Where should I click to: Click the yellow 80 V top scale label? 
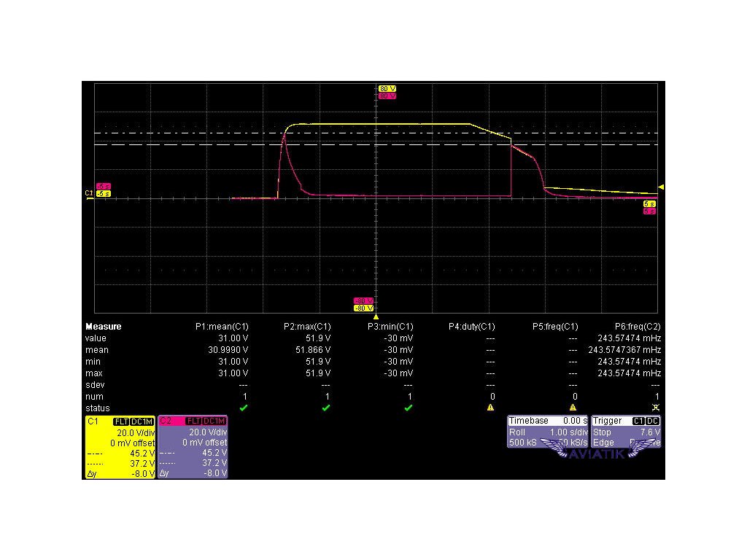coord(387,88)
